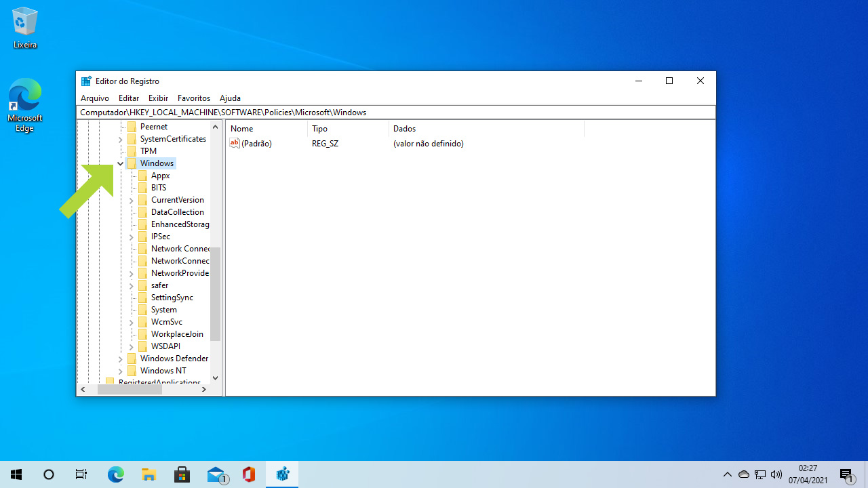
Task: Select the Appx folder icon
Action: 142,176
